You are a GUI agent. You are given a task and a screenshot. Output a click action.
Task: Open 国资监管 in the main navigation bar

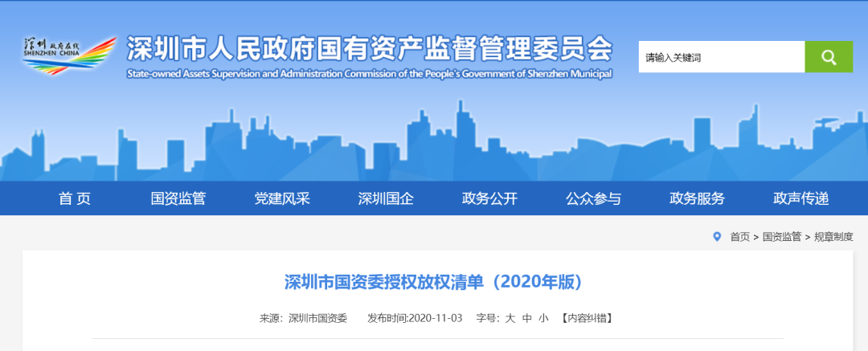point(178,198)
